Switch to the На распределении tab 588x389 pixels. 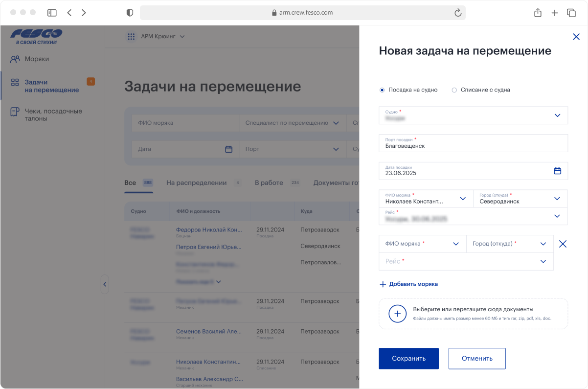[196, 183]
